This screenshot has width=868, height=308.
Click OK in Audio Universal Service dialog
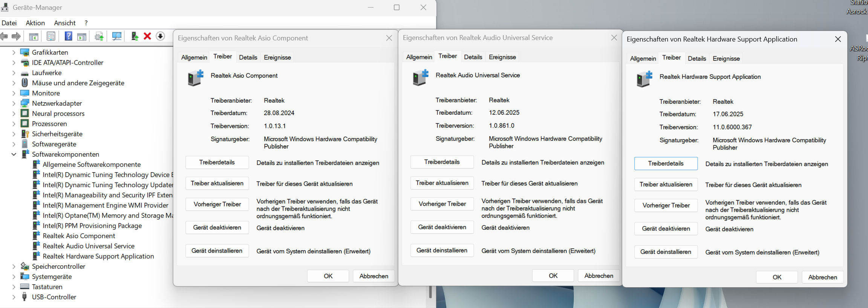(x=553, y=276)
